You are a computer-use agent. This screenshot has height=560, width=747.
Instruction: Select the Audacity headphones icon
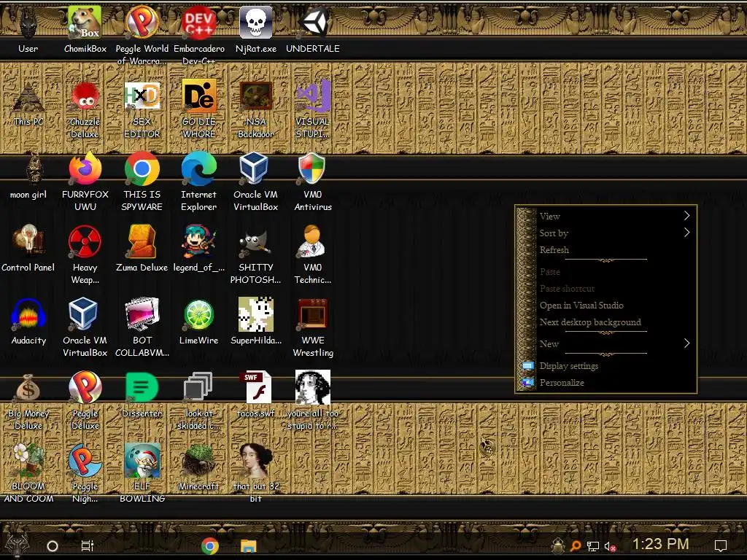point(28,315)
